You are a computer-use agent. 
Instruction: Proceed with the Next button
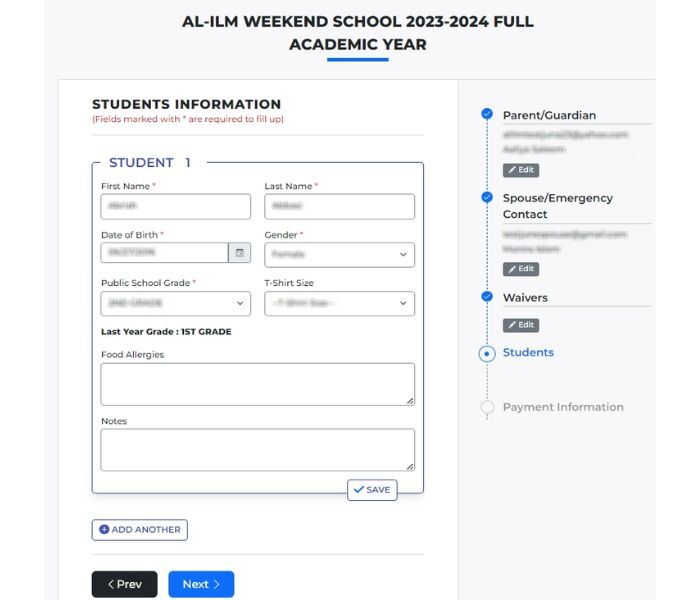(x=201, y=584)
